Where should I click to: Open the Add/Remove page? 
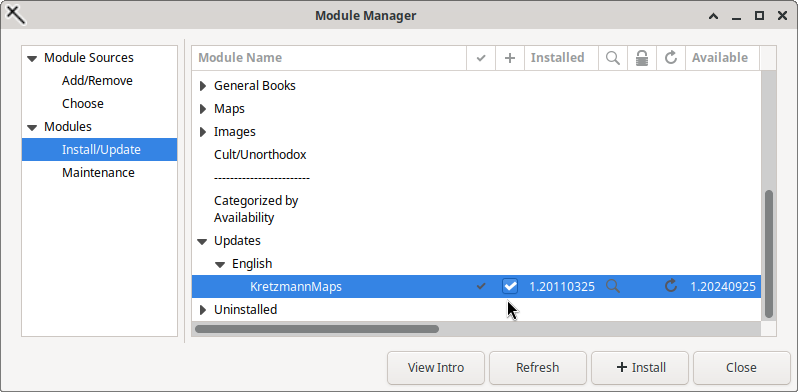tap(97, 81)
